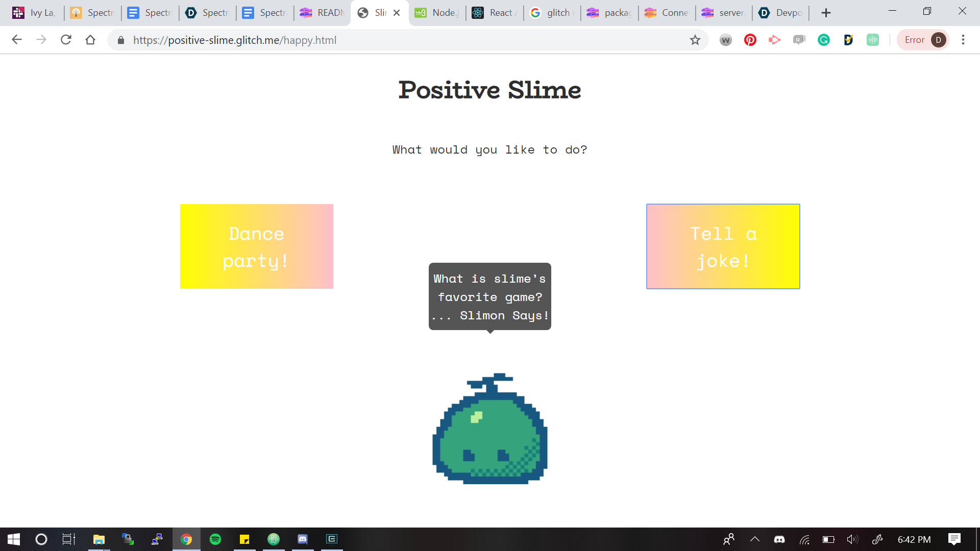
Task: Switch to the React tab
Action: pyautogui.click(x=494, y=13)
